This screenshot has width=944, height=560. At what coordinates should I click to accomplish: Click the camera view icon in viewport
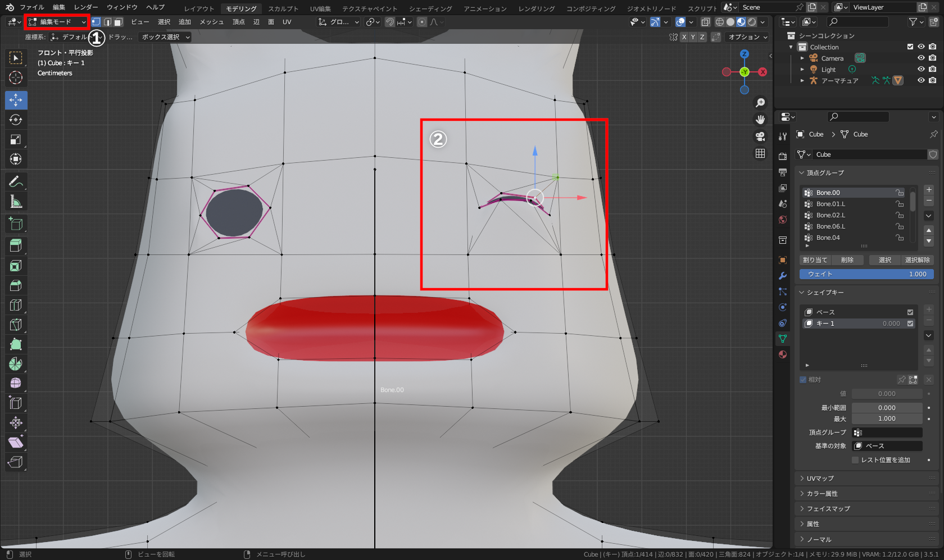(x=760, y=136)
